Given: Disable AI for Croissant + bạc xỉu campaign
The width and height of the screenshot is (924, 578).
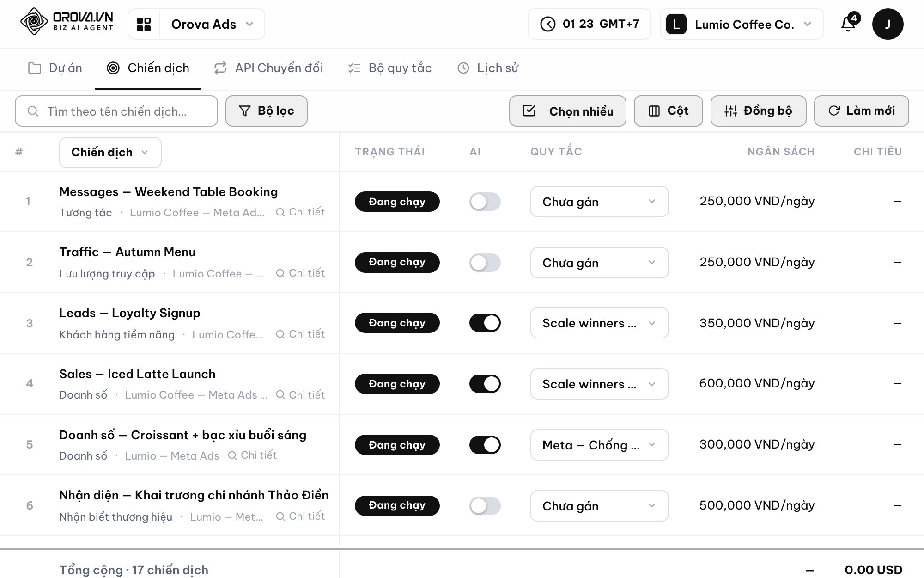Looking at the screenshot, I should coord(485,445).
